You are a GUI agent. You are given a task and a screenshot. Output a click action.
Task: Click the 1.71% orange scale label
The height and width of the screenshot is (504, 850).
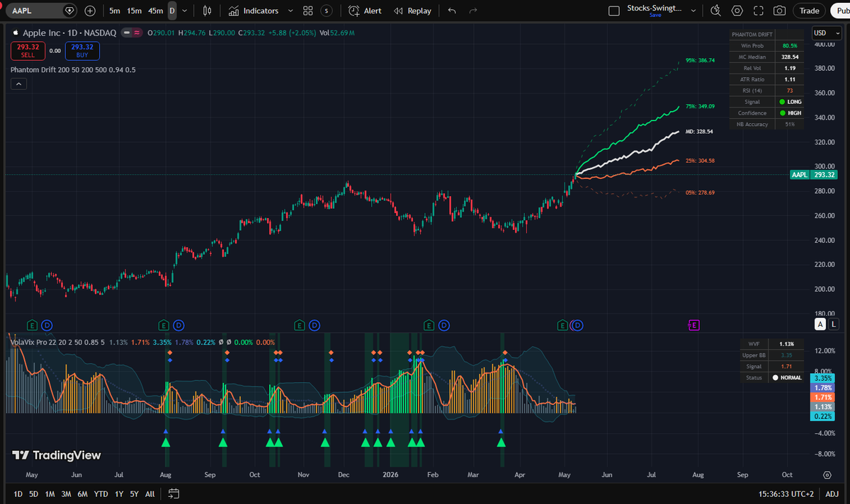tap(824, 398)
